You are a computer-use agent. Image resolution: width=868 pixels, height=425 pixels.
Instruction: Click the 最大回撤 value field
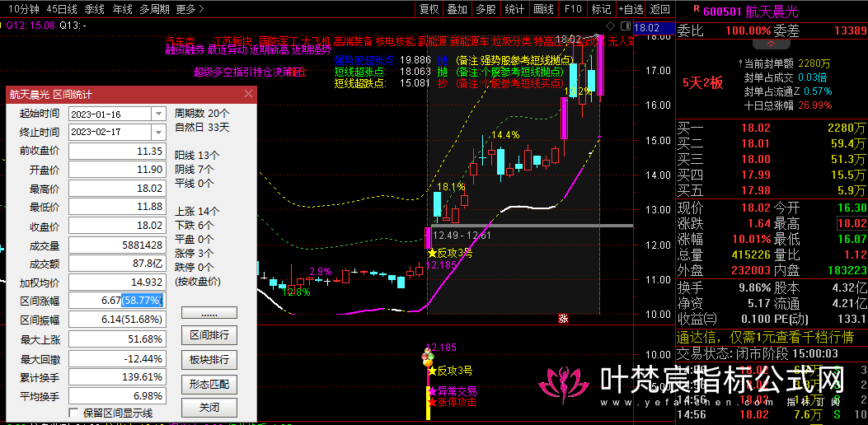(117, 358)
